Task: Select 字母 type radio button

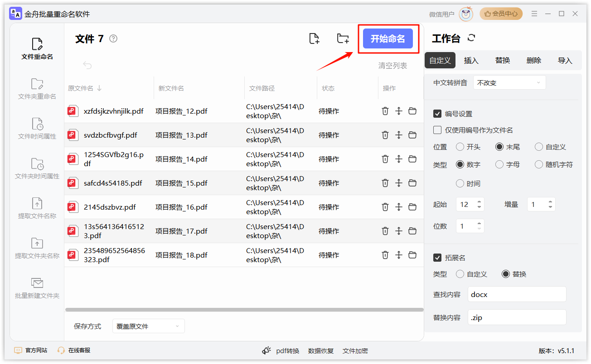Action: (499, 164)
